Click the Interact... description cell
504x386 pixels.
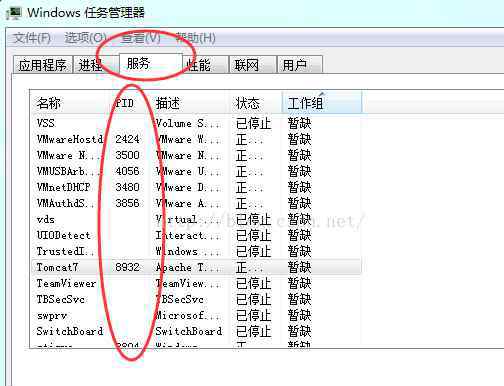point(188,235)
